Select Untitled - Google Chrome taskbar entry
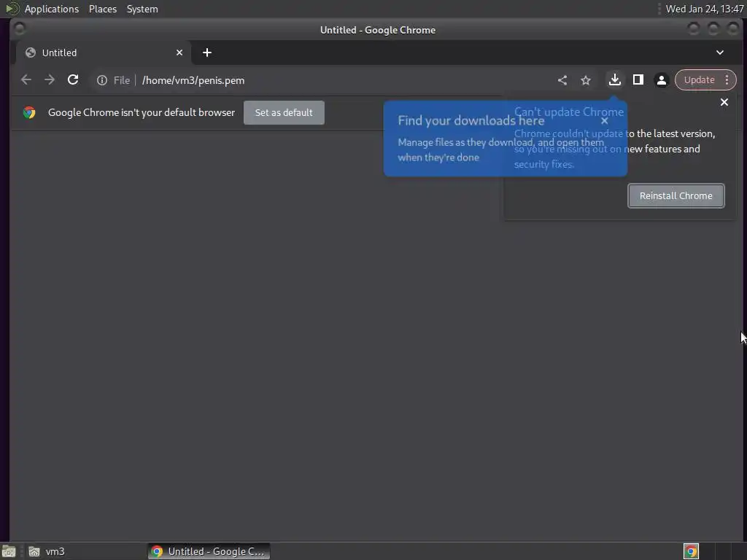 [209, 551]
